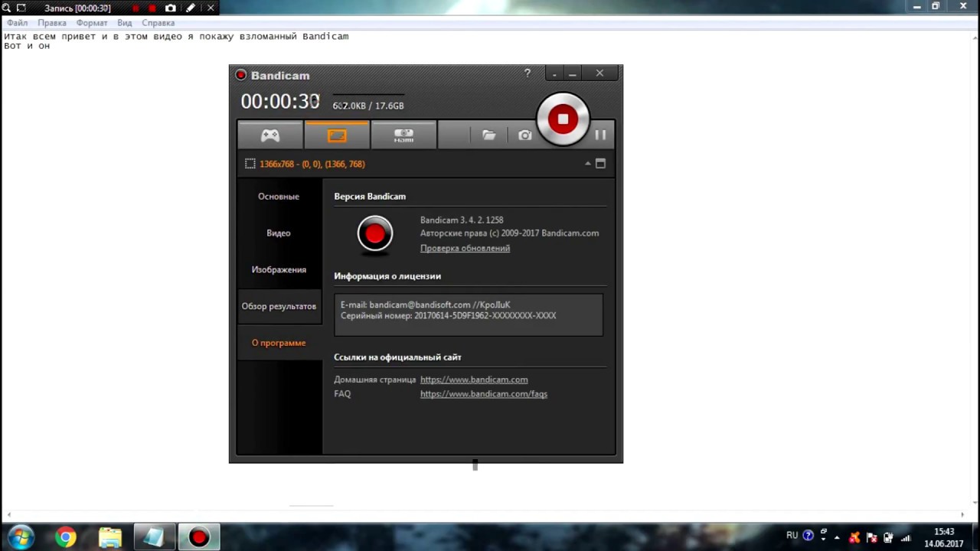The height and width of the screenshot is (551, 980).
Task: Enable drawing pencil on recording bar
Action: (191, 8)
